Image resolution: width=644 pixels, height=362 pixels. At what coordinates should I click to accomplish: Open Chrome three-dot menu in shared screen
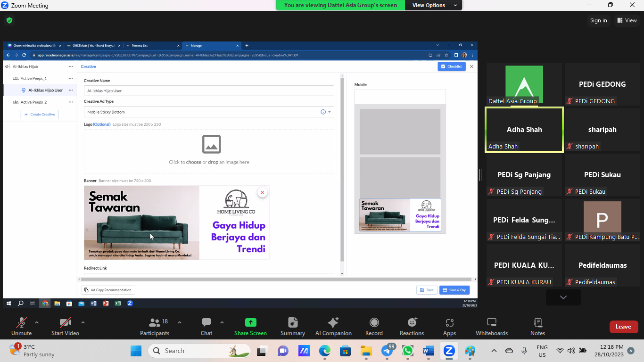tap(472, 55)
